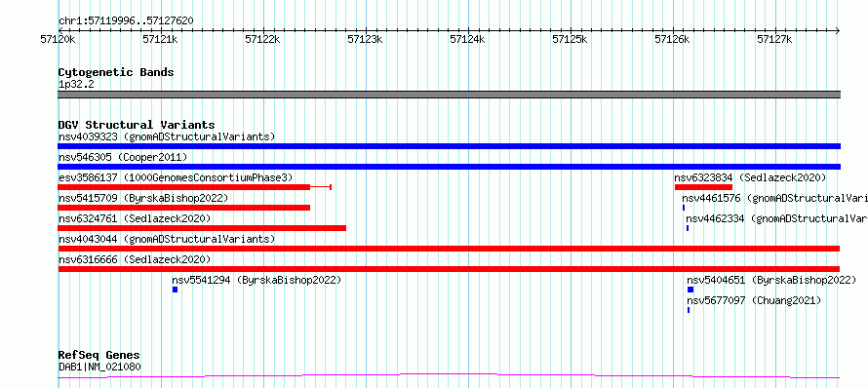
Task: Click the small nsv5541294 blue marker
Action: click(x=175, y=290)
